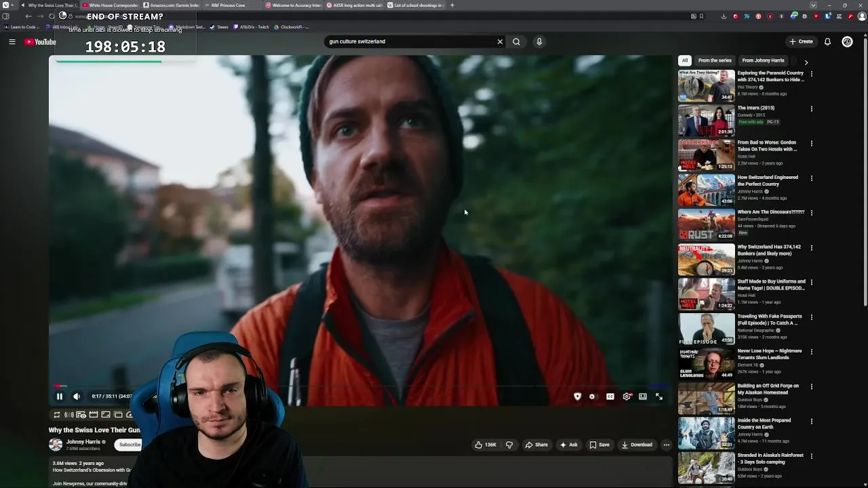The height and width of the screenshot is (488, 868).
Task: Click the browser bookmark page icon
Action: click(x=701, y=16)
